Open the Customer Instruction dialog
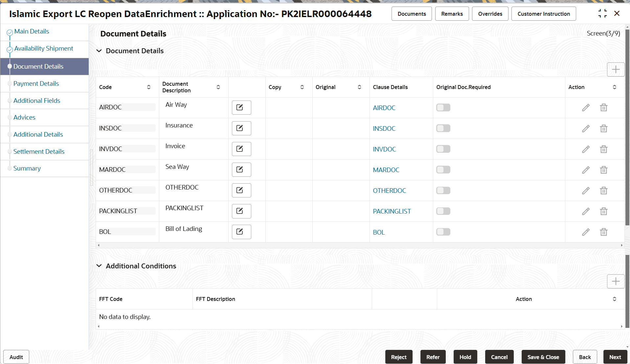Screen dimensions: 630x364 (543, 14)
